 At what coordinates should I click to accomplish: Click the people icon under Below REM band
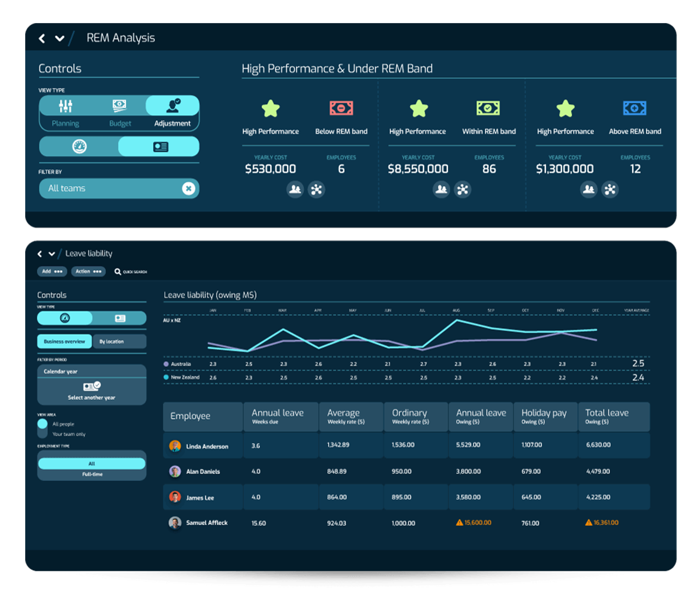[x=295, y=189]
